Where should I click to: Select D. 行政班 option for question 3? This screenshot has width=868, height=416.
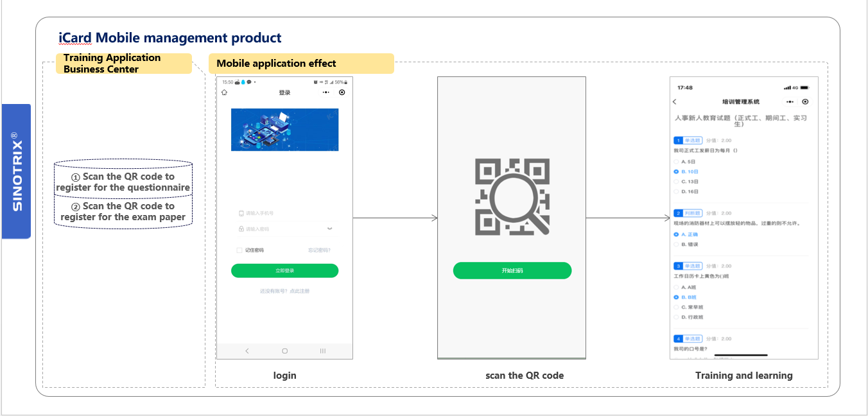[688, 317]
